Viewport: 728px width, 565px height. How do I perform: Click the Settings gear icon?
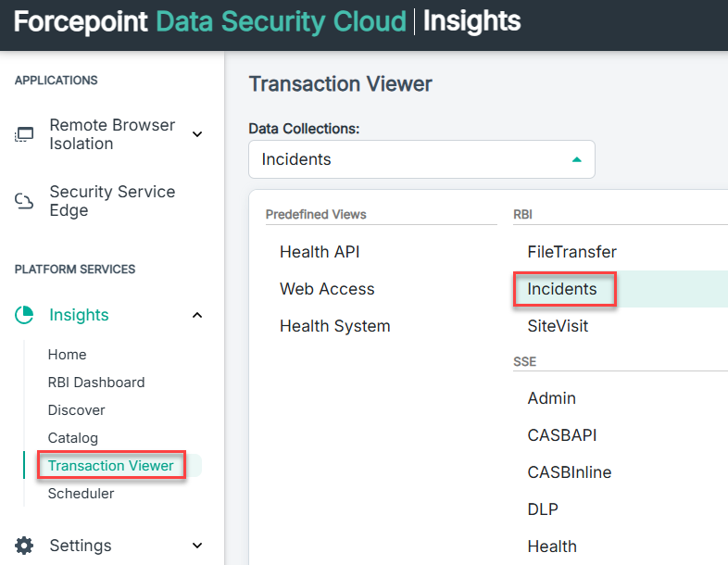click(x=24, y=546)
